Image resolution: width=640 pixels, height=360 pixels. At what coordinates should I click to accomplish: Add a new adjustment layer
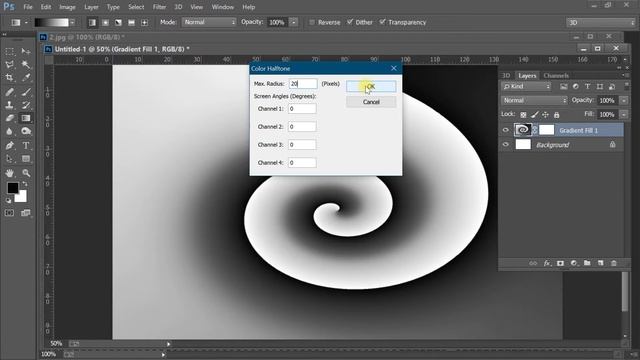click(x=574, y=263)
